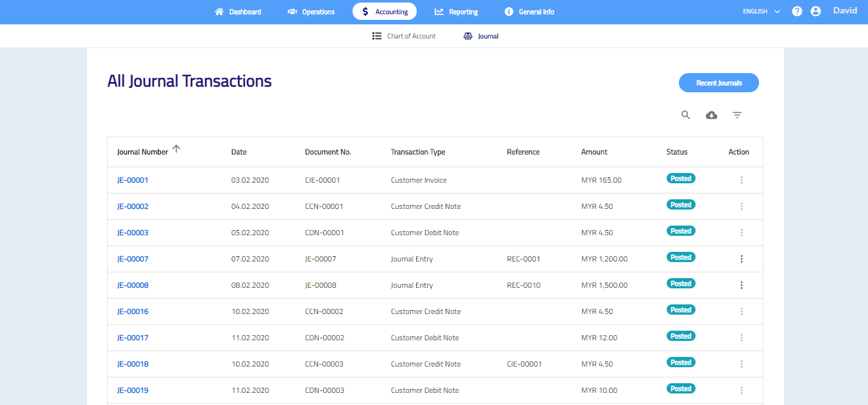Screen dimensions: 868x405
Task: Open journal link JE-00016
Action: coord(133,311)
